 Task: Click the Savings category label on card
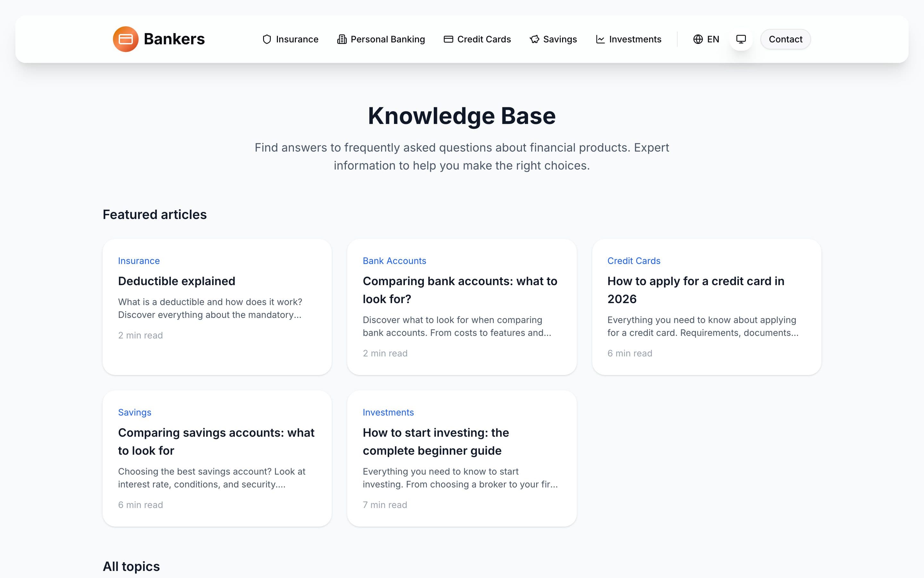click(134, 412)
